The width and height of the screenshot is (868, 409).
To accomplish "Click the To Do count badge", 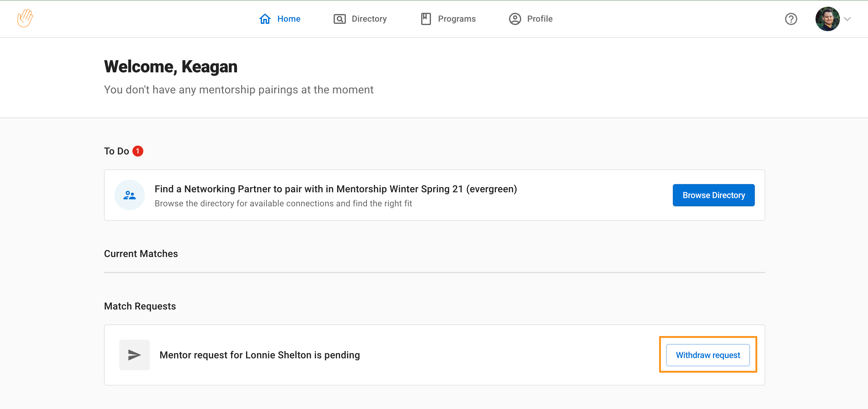I will point(138,151).
